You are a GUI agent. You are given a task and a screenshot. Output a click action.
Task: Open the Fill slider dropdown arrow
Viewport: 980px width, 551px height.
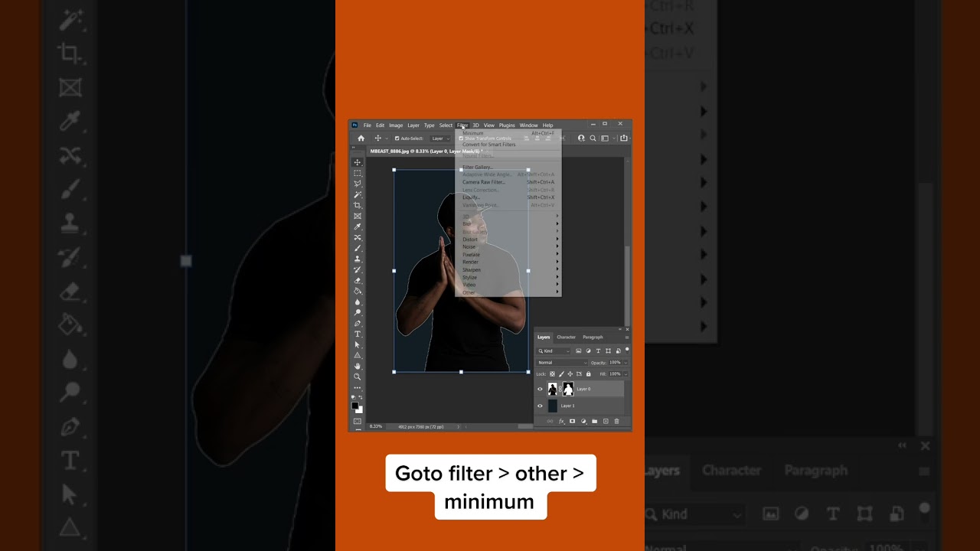(x=626, y=374)
